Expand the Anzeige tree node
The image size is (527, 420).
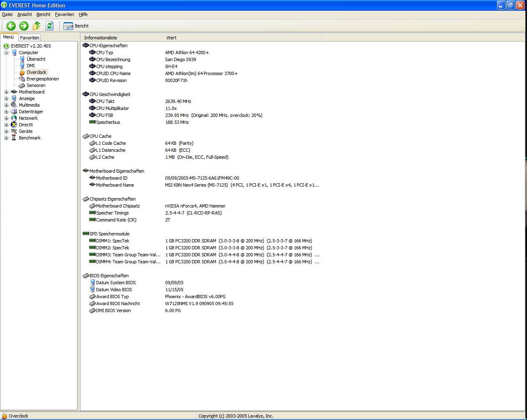[6, 98]
